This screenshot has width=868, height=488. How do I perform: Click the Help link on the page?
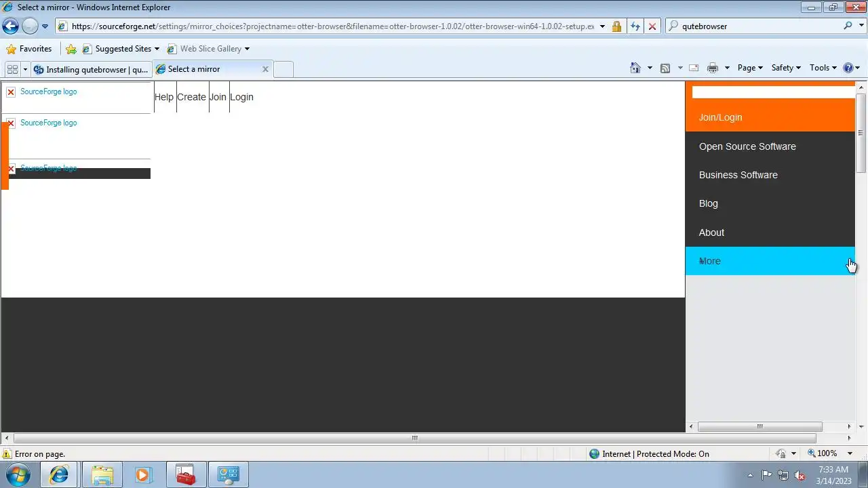[164, 97]
